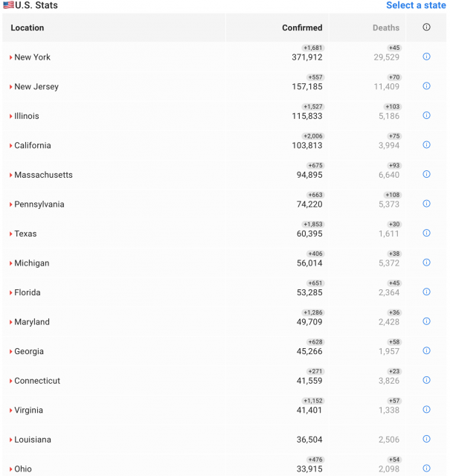Click the Location column header

[x=28, y=28]
